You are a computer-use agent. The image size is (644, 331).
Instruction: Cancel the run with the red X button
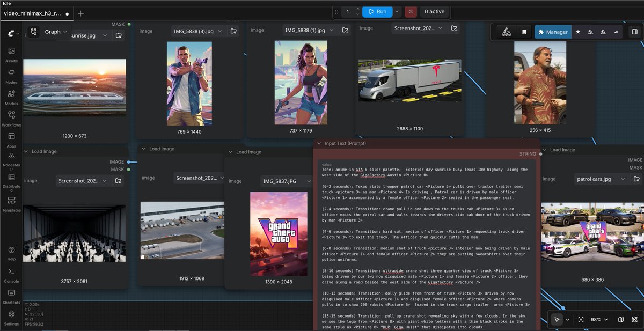click(411, 11)
